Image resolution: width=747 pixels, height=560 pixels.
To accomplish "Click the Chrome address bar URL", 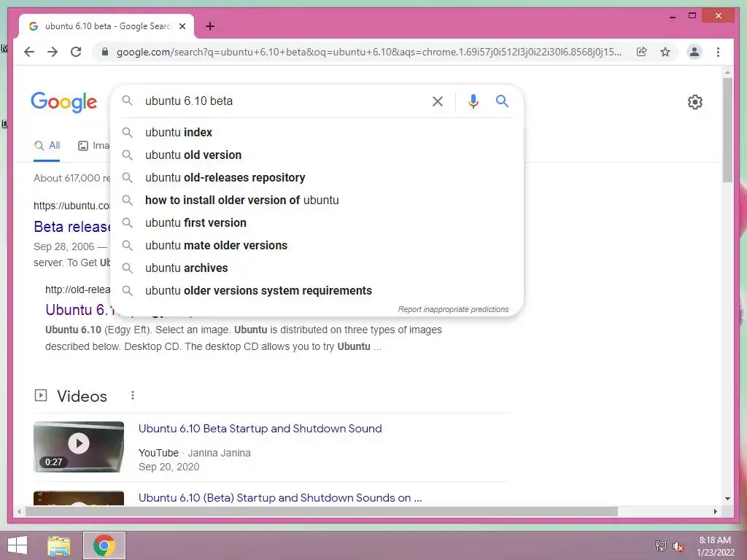I will 368,52.
